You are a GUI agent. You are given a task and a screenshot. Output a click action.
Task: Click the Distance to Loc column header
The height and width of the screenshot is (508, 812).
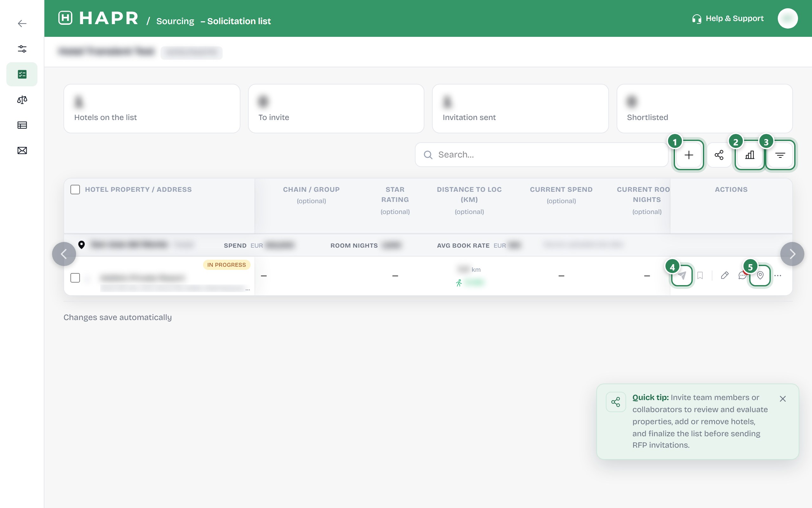469,195
